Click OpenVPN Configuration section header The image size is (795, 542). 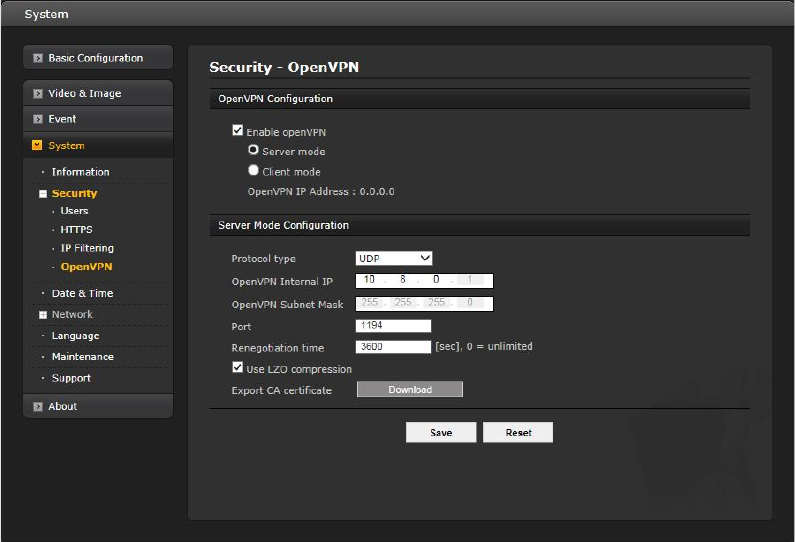tap(480, 98)
